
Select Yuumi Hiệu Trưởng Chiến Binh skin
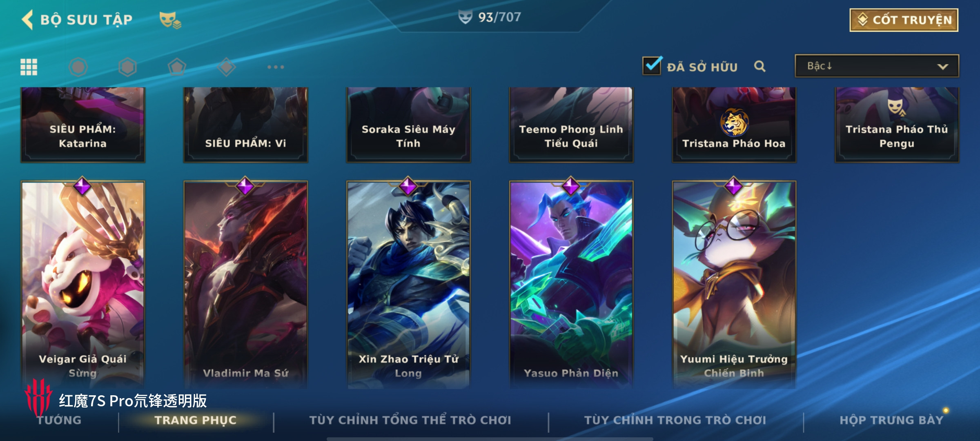[x=734, y=285]
